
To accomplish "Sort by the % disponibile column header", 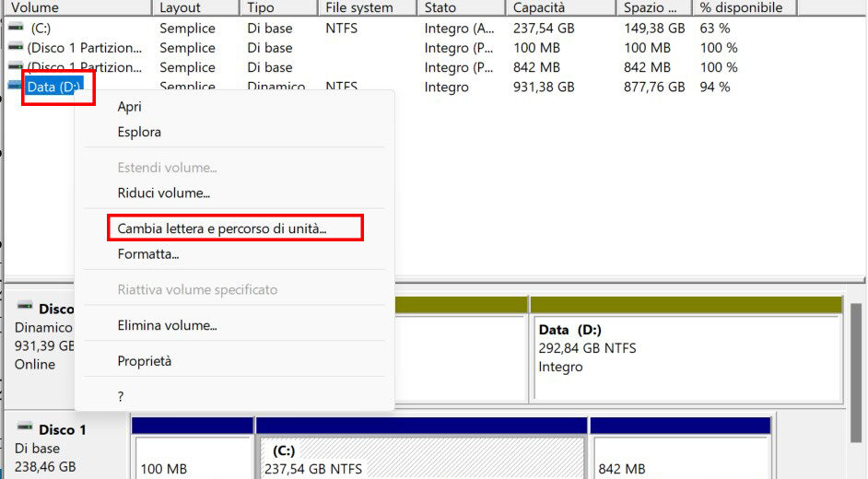I will tap(741, 7).
